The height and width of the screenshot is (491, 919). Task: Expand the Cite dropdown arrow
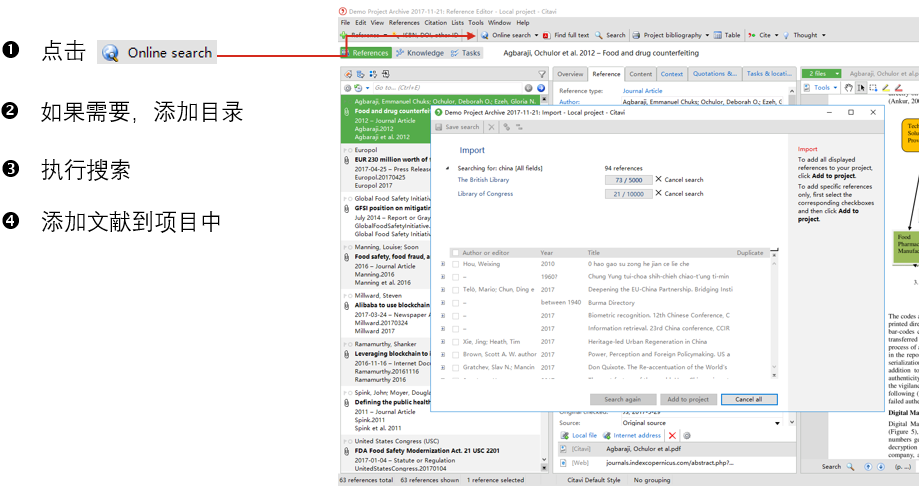(777, 35)
